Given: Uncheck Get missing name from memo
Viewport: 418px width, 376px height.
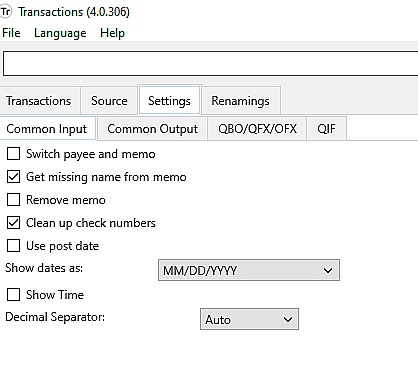Looking at the screenshot, I should point(13,177).
